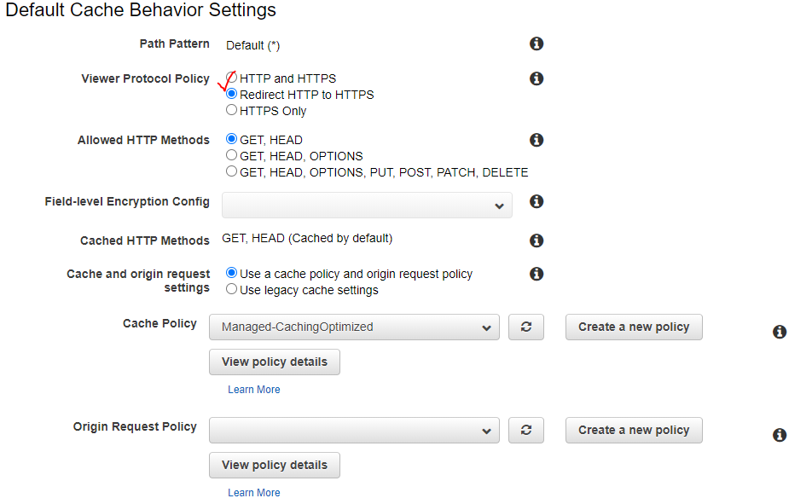Image resolution: width=812 pixels, height=504 pixels.
Task: Open info icon for Viewer Protocol Policy
Action: [x=536, y=78]
